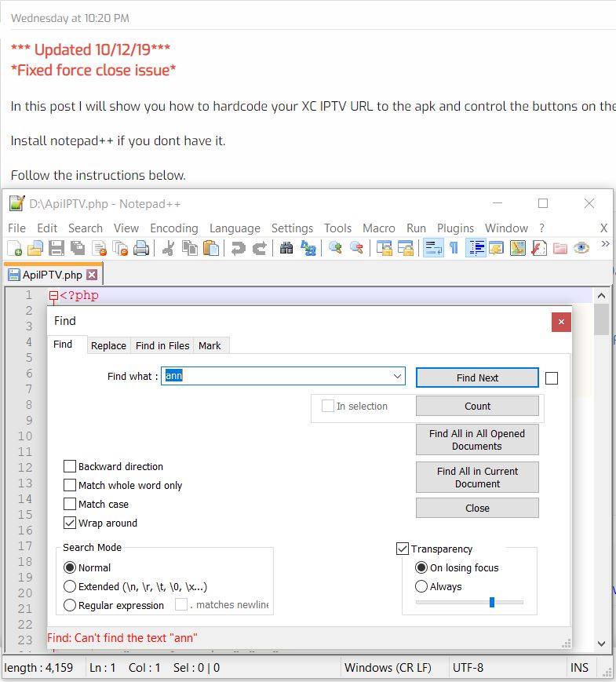Click the UTF-8 encoding in status bar

point(468,667)
